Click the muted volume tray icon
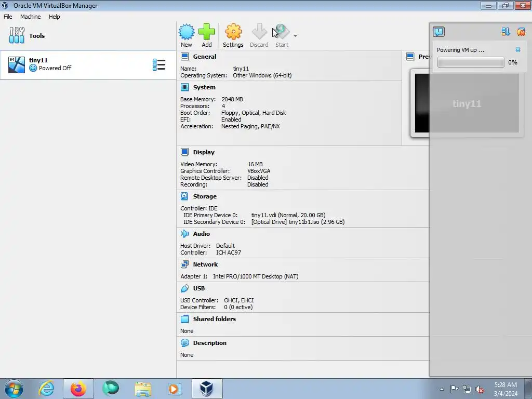The width and height of the screenshot is (532, 399). click(480, 389)
